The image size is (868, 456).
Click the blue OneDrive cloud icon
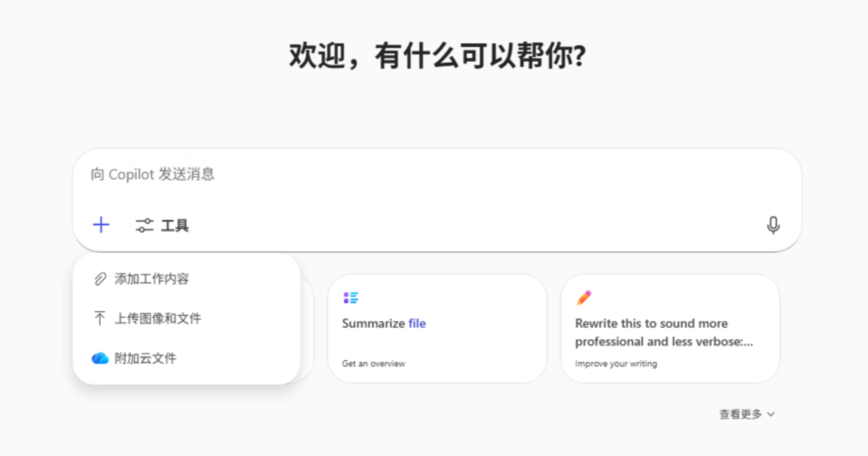click(x=100, y=358)
